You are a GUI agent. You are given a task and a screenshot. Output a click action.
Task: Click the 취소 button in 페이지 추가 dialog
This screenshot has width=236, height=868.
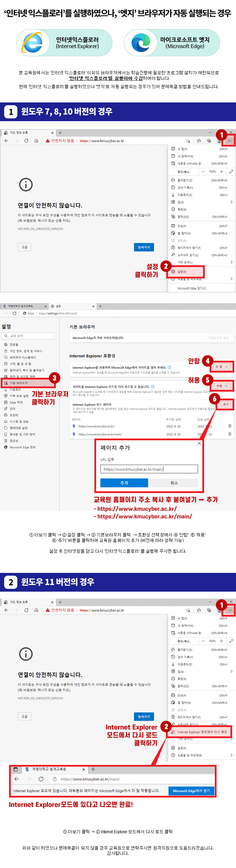click(x=174, y=483)
